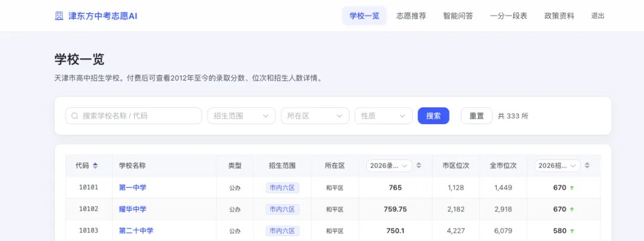Click 和平区 cell in 耀华中学 row
The width and height of the screenshot is (644, 241).
pyautogui.click(x=335, y=209)
